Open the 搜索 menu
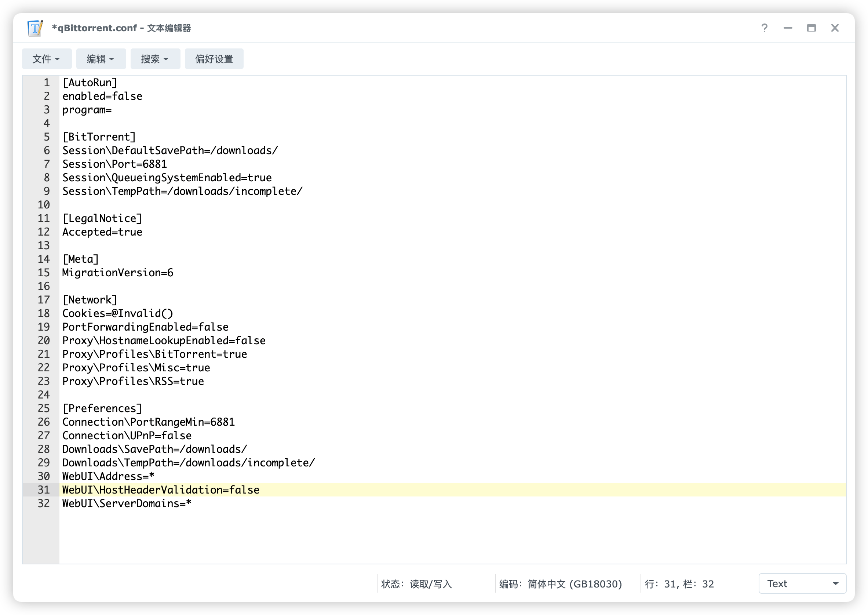The image size is (868, 615). pos(155,59)
